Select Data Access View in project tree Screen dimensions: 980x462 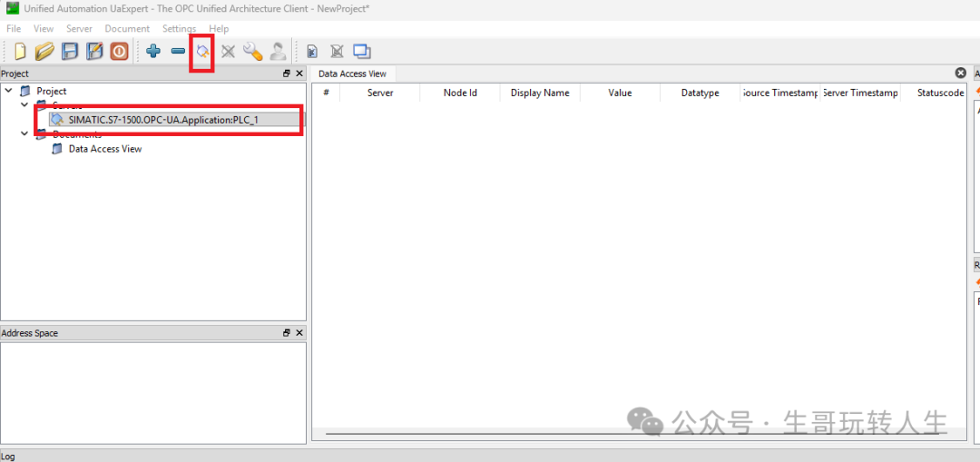click(105, 149)
